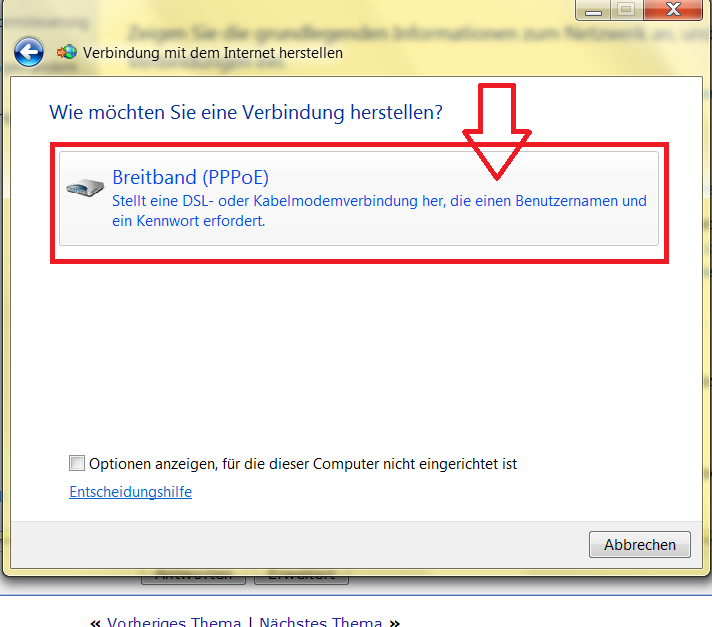Go back using the blue arrow button
The width and height of the screenshot is (712, 627).
29,52
